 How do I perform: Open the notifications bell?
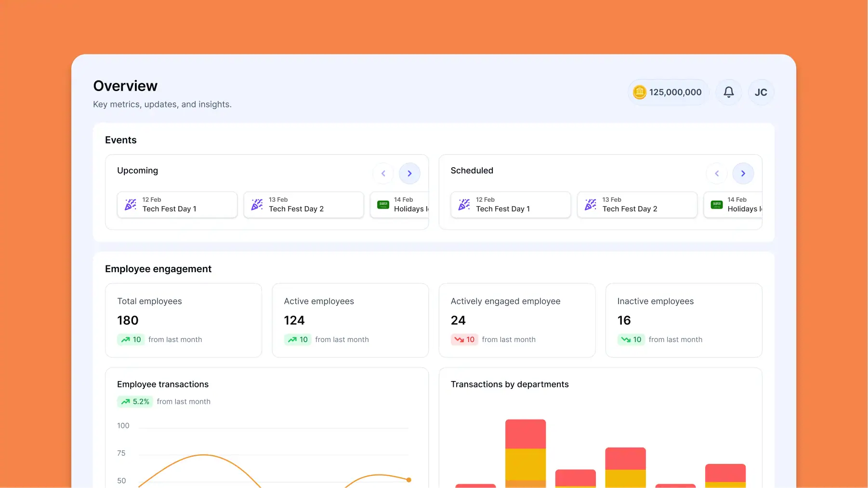point(729,92)
